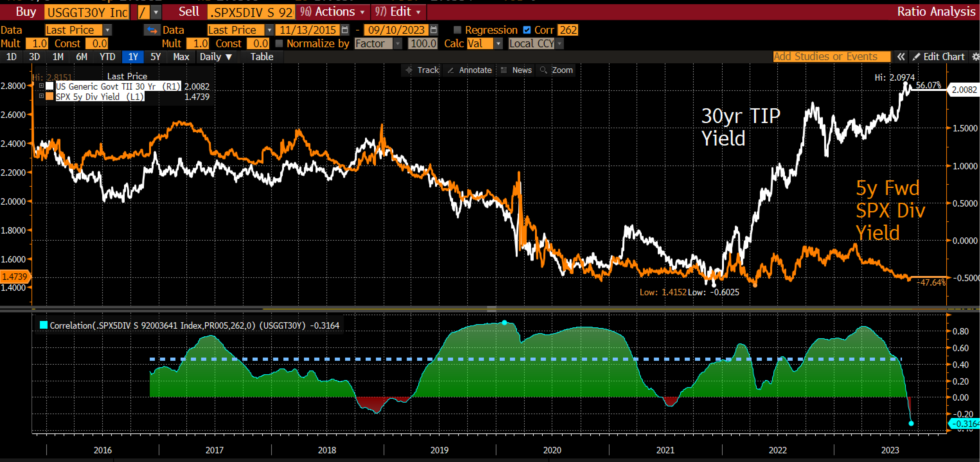Viewport: 980px width, 462px height.
Task: Open the Actions menu
Action: coord(332,12)
